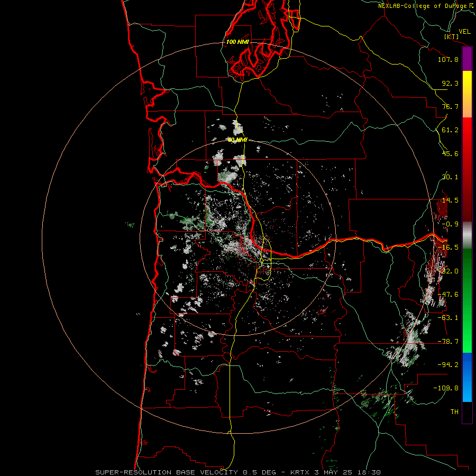Click the TH legend label
476x476 pixels.
[454, 411]
